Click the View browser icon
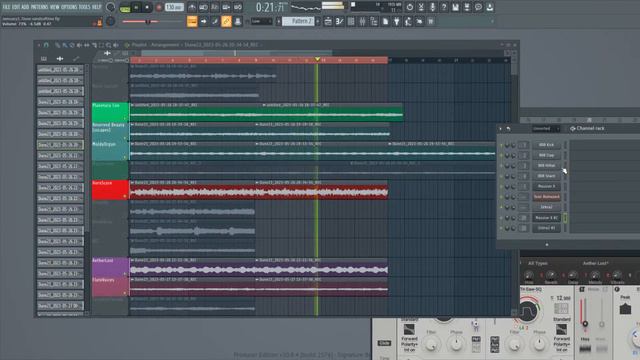640x360 pixels. (374, 21)
